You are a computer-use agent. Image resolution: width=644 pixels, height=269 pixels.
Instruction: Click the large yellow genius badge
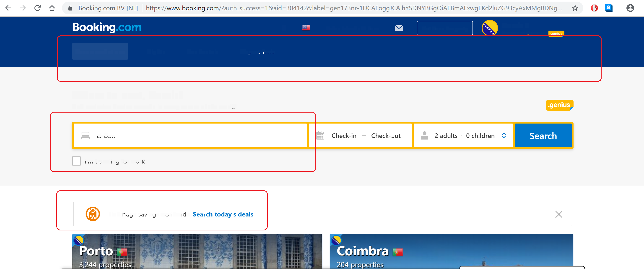(x=559, y=105)
